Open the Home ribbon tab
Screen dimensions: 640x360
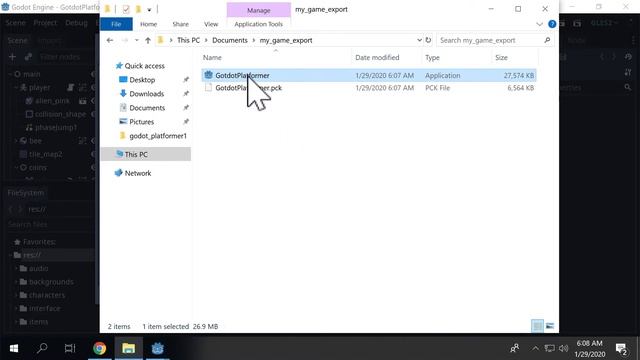tap(149, 24)
